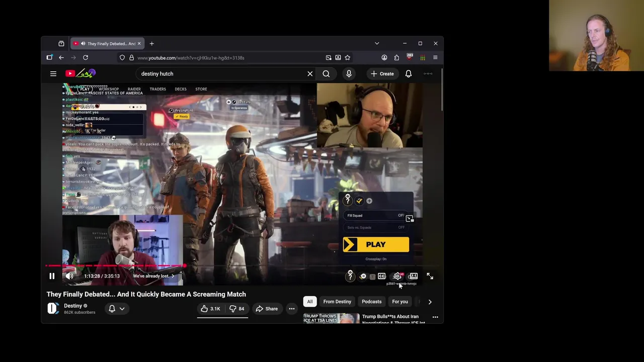Open subscription notification bell dropdown
Screen dimensions: 644x362
point(117,309)
